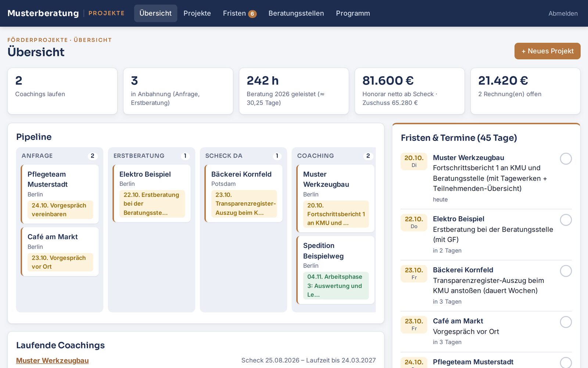Open the Bäckerei Kornfeld pipeline card
588x368 pixels.
(x=244, y=193)
